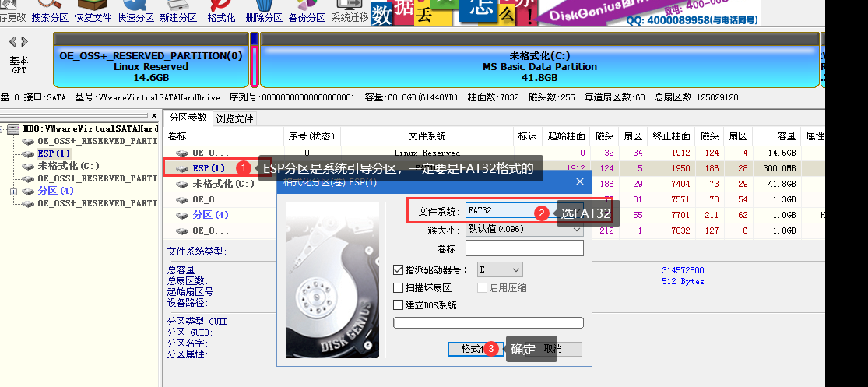Click the 新建分区 toolbar icon
The width and height of the screenshot is (868, 387).
(178, 12)
